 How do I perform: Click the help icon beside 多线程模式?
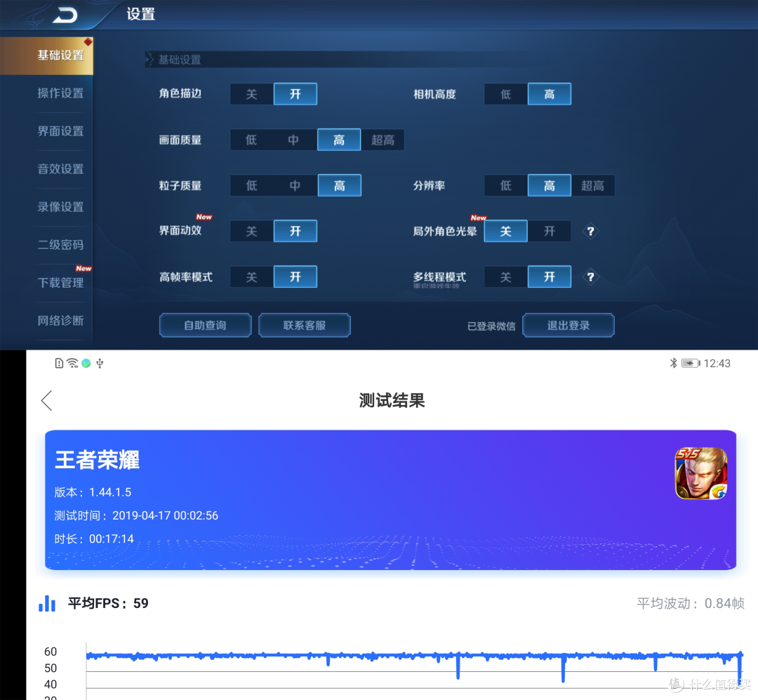coord(590,277)
